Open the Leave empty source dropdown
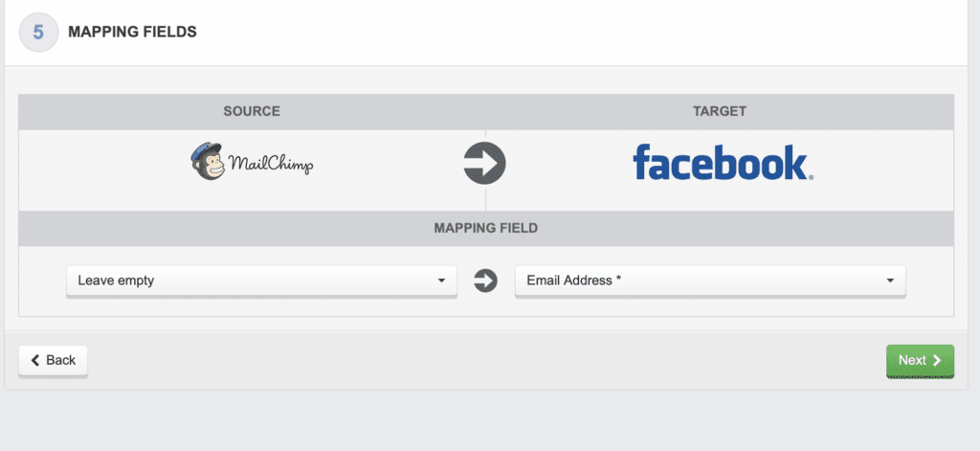Screen dimensions: 980x451 (261, 281)
